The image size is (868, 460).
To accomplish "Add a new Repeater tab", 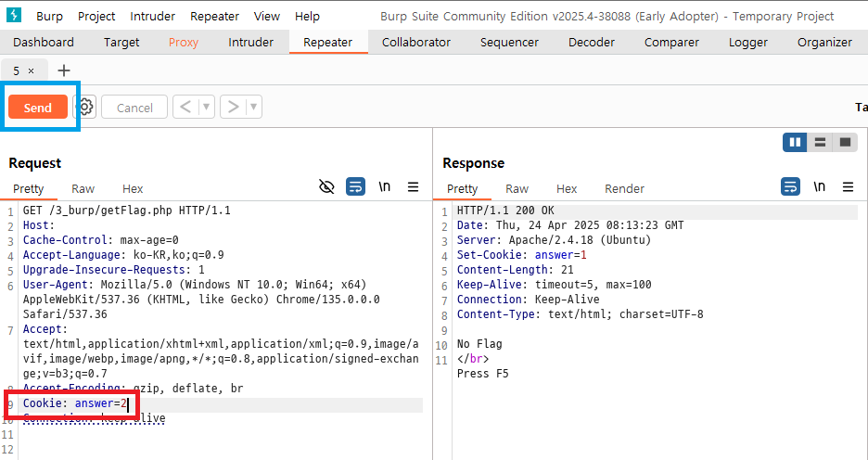I will [x=64, y=70].
